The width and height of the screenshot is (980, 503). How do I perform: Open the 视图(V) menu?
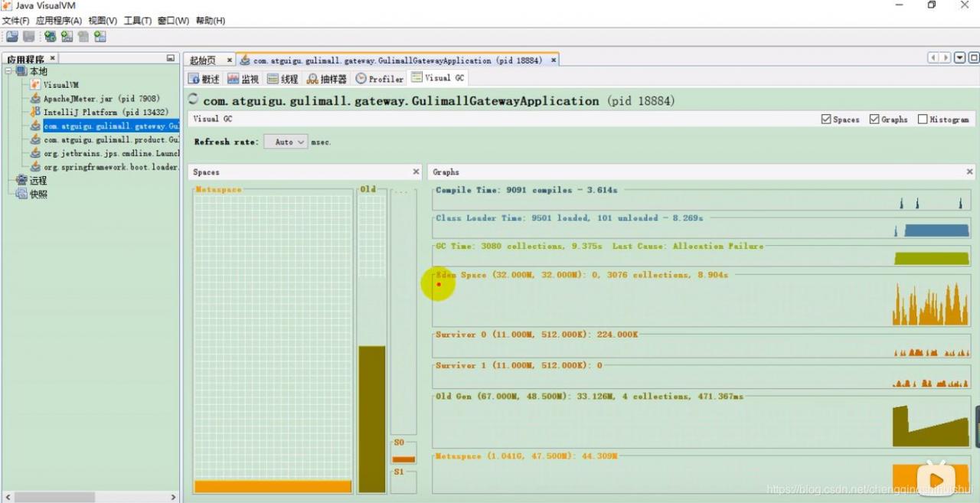pos(103,21)
